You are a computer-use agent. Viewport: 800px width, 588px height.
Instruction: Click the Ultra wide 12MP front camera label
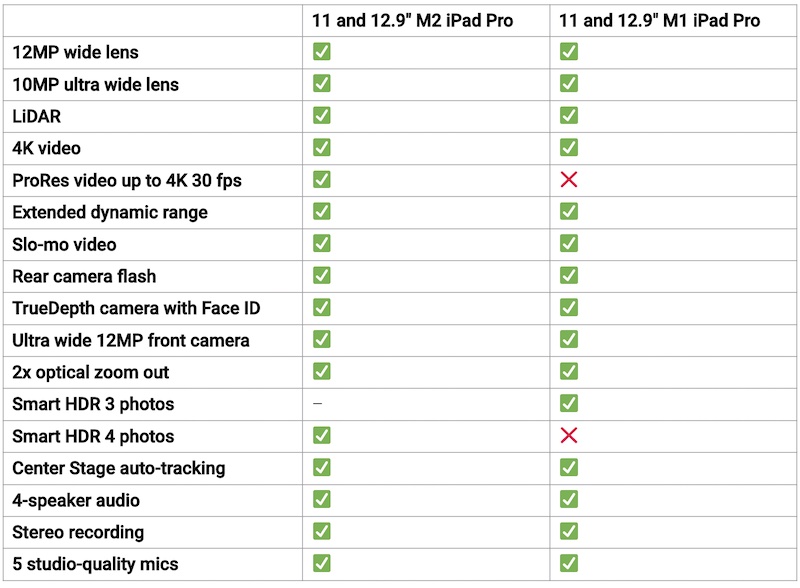(x=131, y=340)
